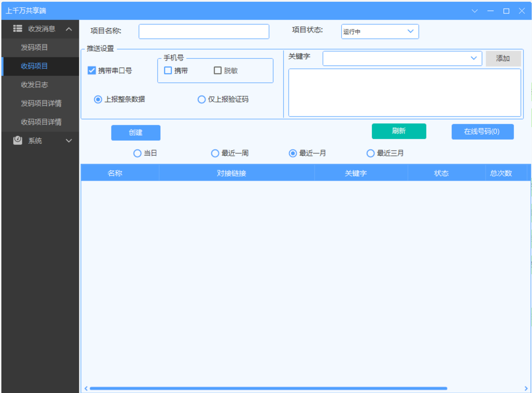Click the 收发消息 list icon in sidebar

tap(18, 29)
